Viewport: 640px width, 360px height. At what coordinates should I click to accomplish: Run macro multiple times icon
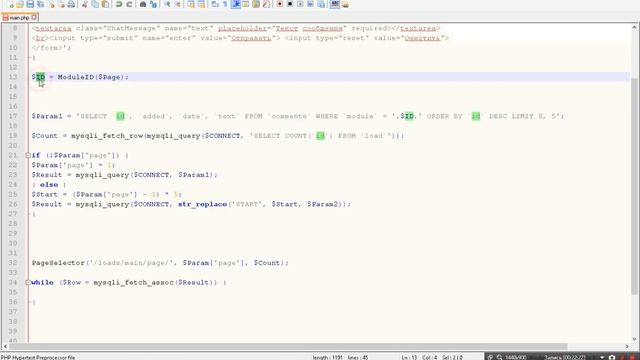tap(310, 4)
